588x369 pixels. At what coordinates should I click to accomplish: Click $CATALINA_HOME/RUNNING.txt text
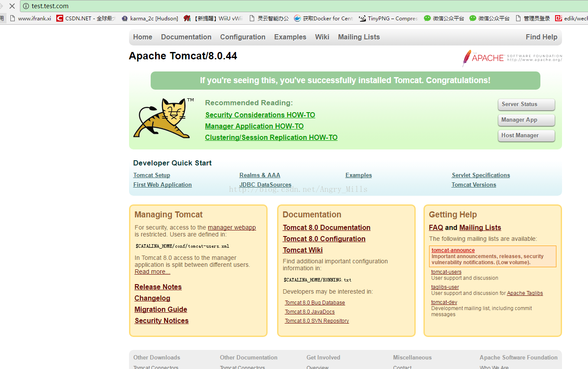317,280
